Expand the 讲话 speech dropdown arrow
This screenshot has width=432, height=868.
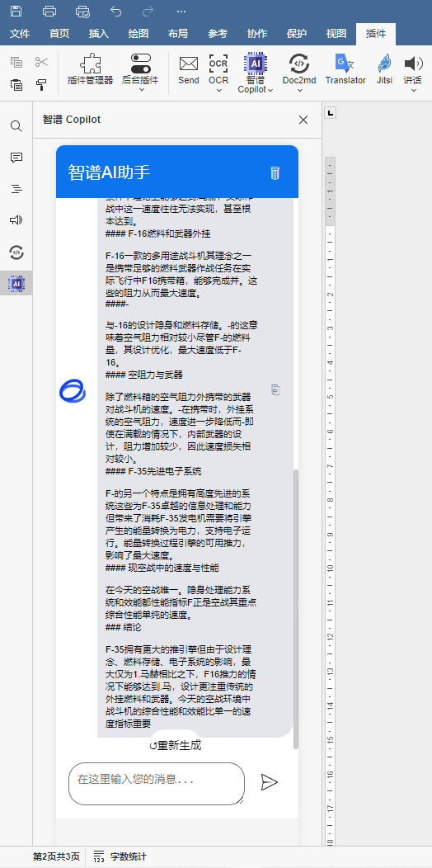click(x=413, y=91)
